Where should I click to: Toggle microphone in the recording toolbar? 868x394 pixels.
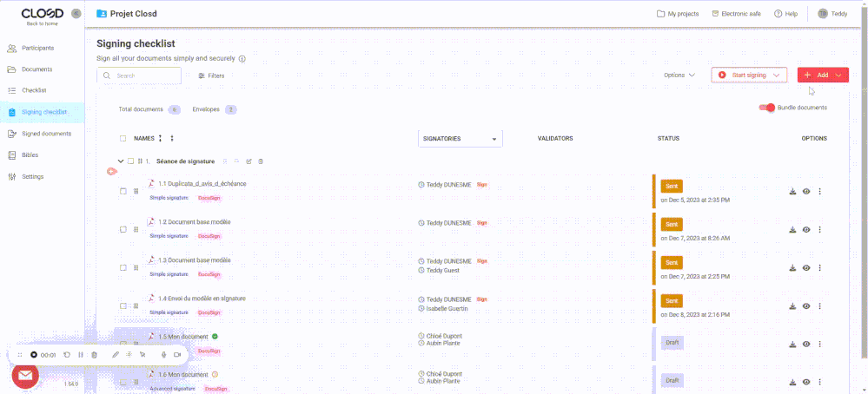[x=163, y=355]
